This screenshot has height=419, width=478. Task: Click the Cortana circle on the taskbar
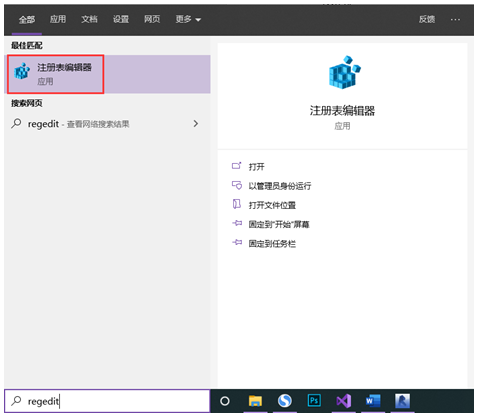point(225,401)
